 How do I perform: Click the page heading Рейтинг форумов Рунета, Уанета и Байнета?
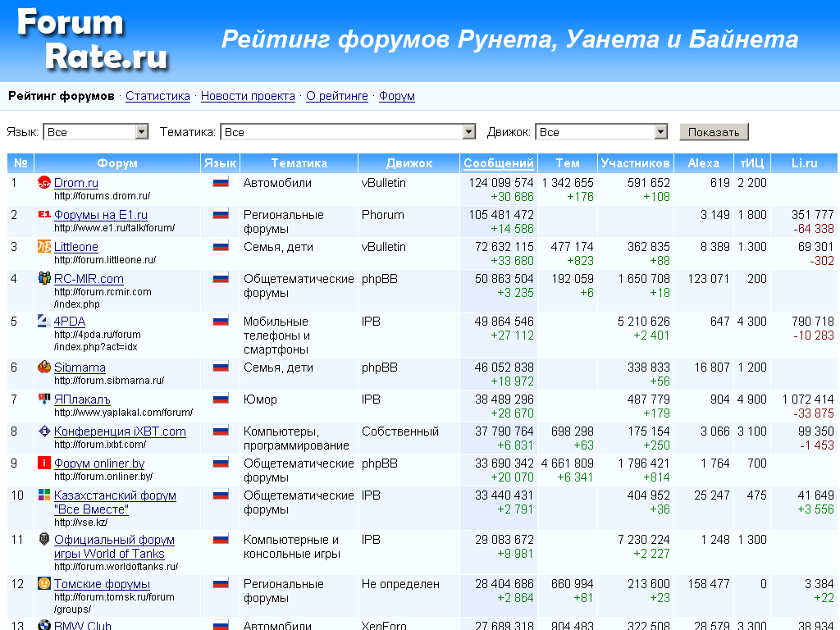coord(509,39)
